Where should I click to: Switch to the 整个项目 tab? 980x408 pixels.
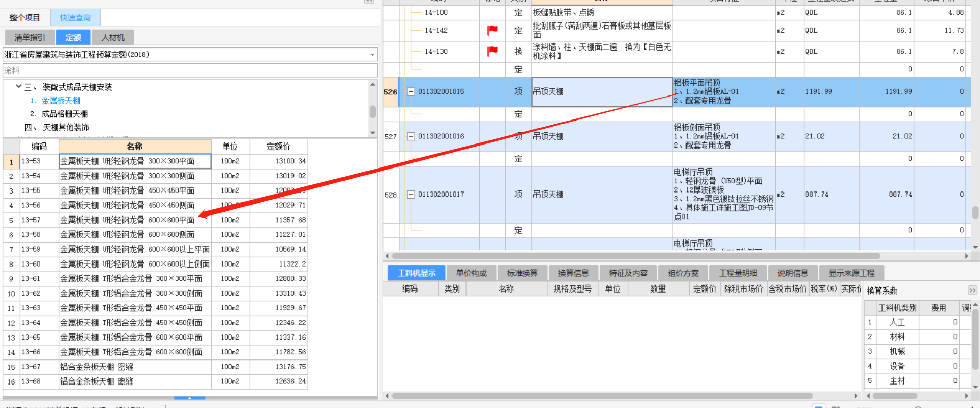pyautogui.click(x=24, y=18)
